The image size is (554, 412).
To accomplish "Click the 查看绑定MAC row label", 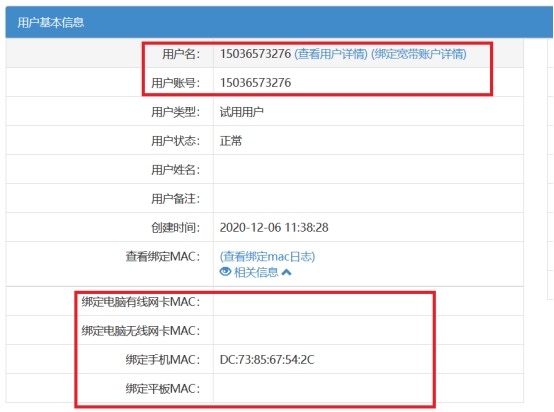I will point(163,257).
